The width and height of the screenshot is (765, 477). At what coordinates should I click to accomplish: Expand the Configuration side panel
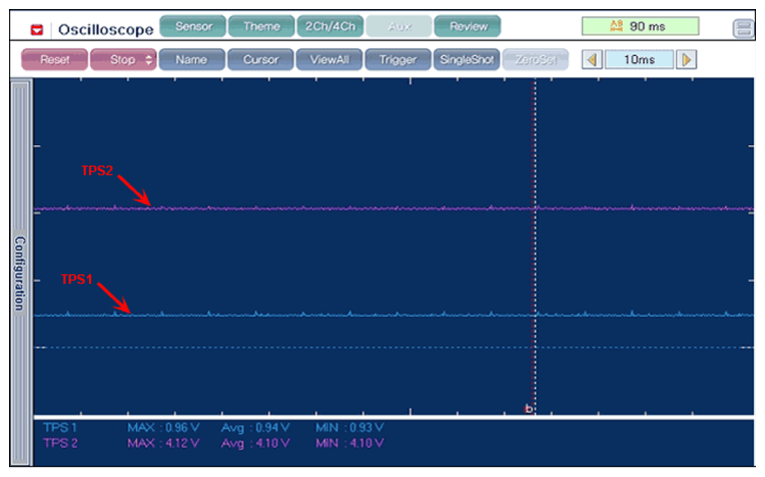pos(20,273)
